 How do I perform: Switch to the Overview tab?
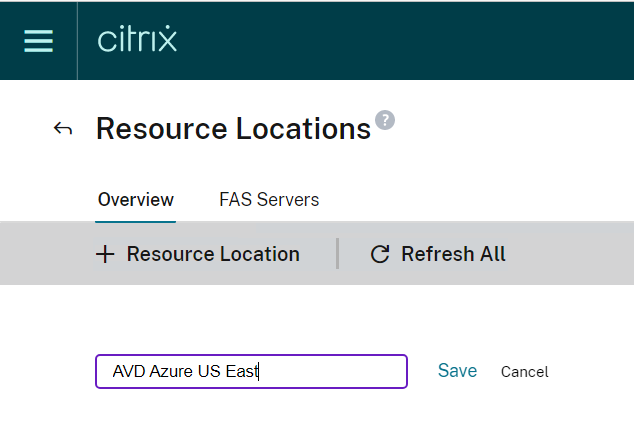coord(136,200)
